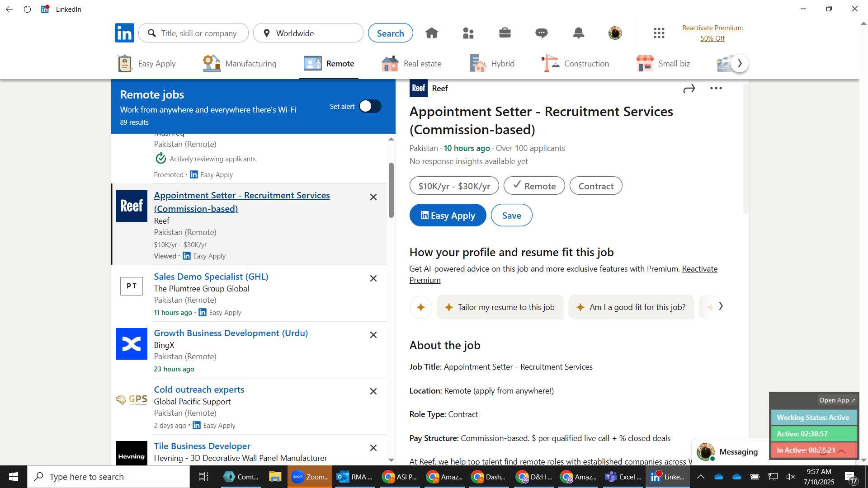Dismiss the Appointment Setter job card

(373, 197)
